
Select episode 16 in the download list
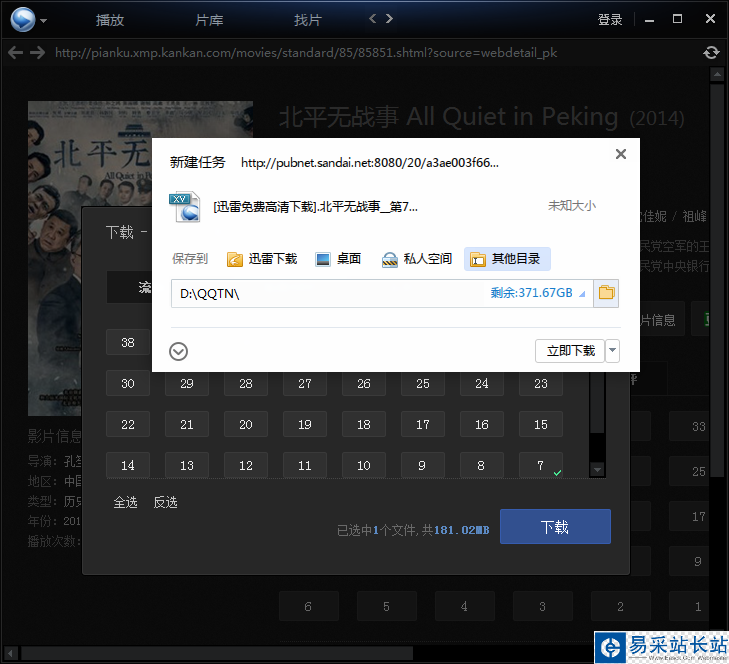click(482, 424)
